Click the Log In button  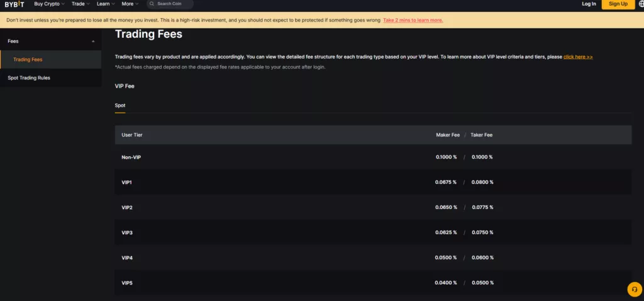coord(589,4)
